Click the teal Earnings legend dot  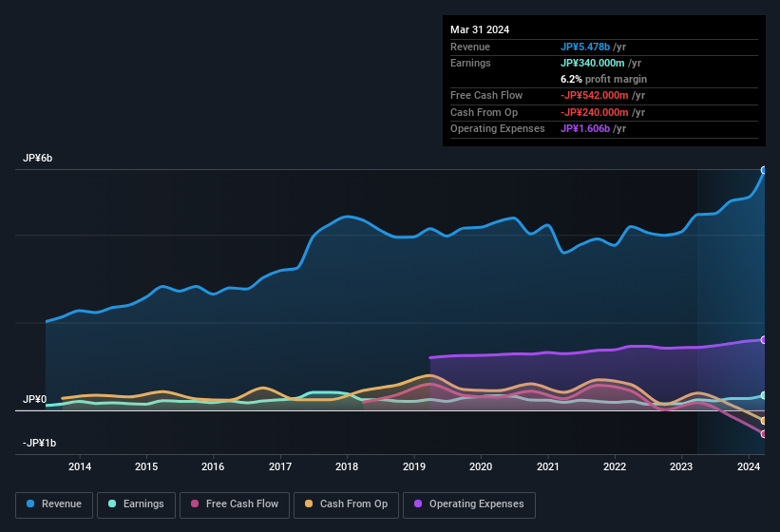pyautogui.click(x=113, y=504)
